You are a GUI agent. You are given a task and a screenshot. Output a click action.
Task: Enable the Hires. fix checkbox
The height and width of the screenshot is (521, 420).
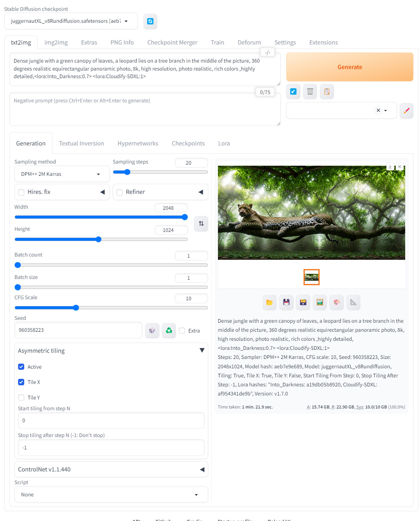pos(21,192)
